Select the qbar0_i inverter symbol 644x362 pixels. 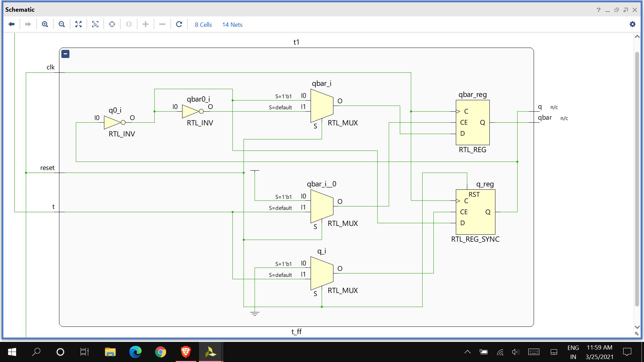click(192, 111)
